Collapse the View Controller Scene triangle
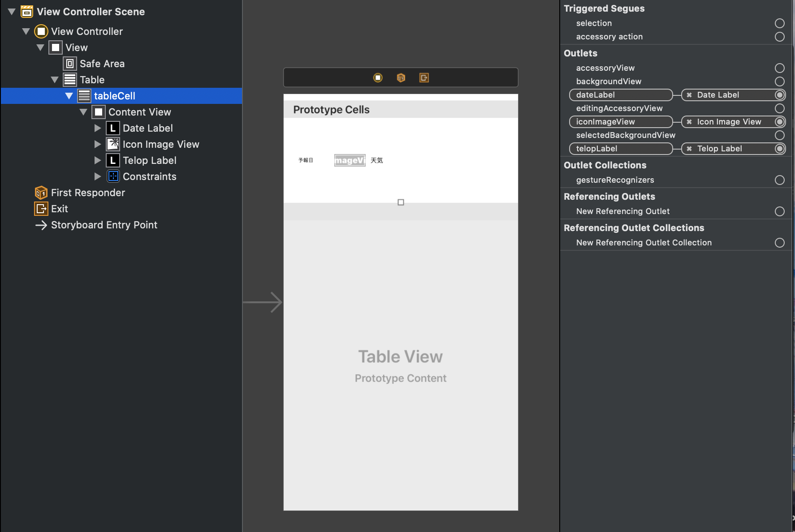795x532 pixels. [12, 12]
